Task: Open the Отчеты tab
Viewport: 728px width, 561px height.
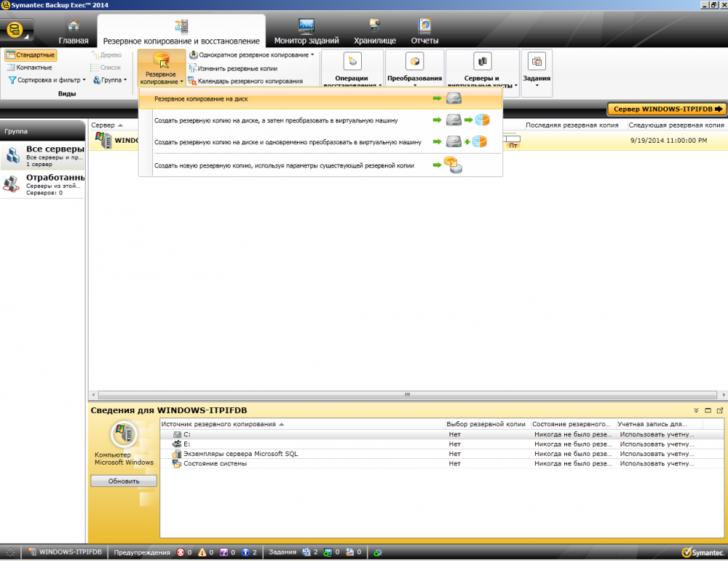Action: [x=424, y=31]
